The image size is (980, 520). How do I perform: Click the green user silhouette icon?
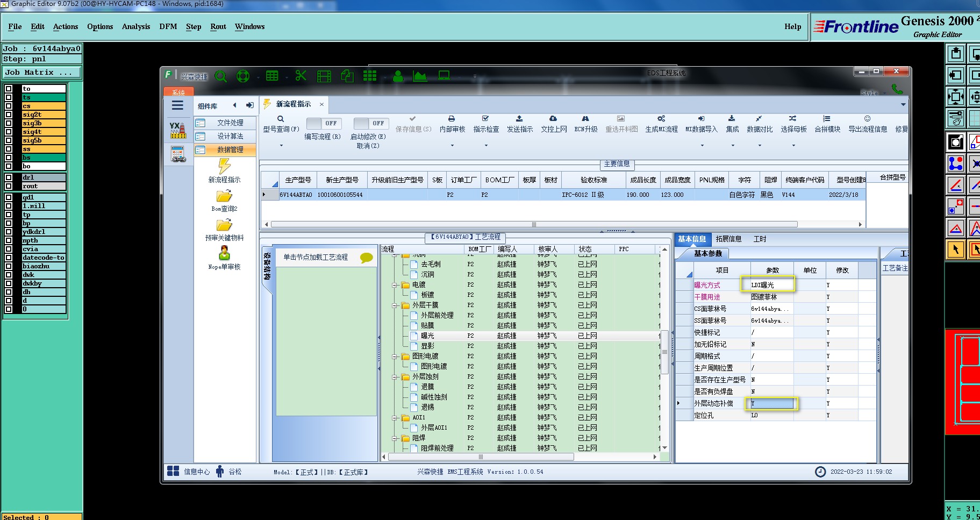(x=398, y=76)
